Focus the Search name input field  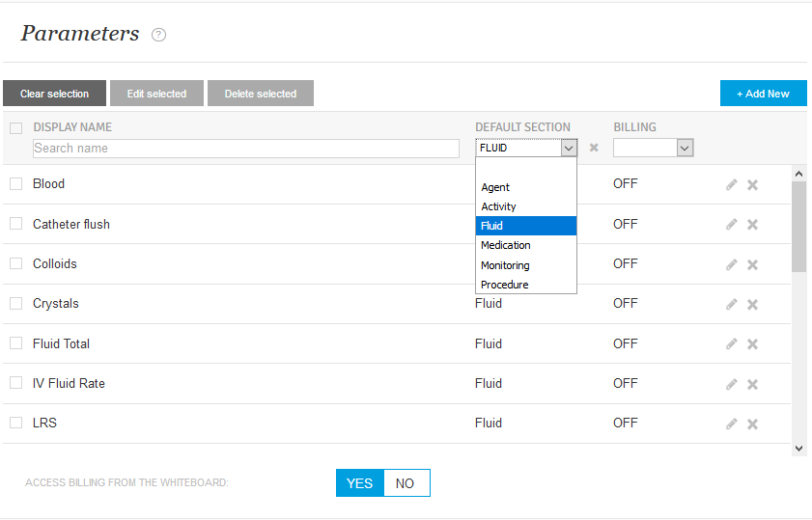pyautogui.click(x=246, y=149)
